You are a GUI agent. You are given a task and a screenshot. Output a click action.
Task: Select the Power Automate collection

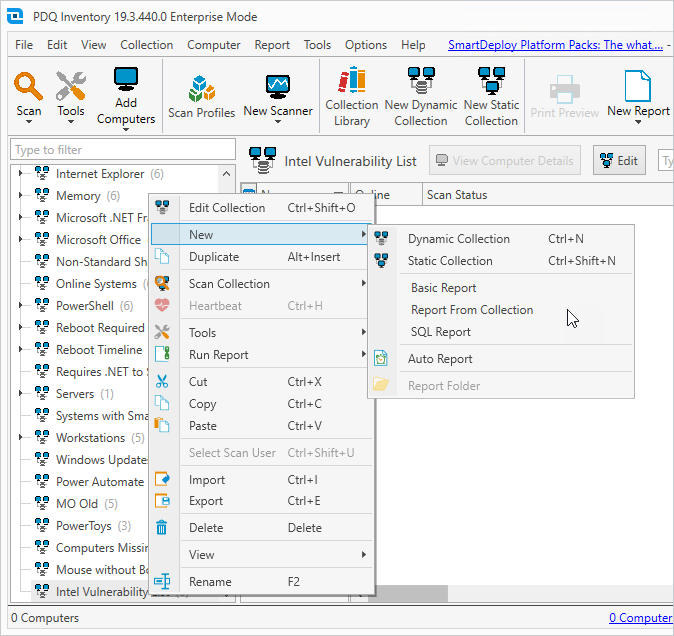(100, 482)
